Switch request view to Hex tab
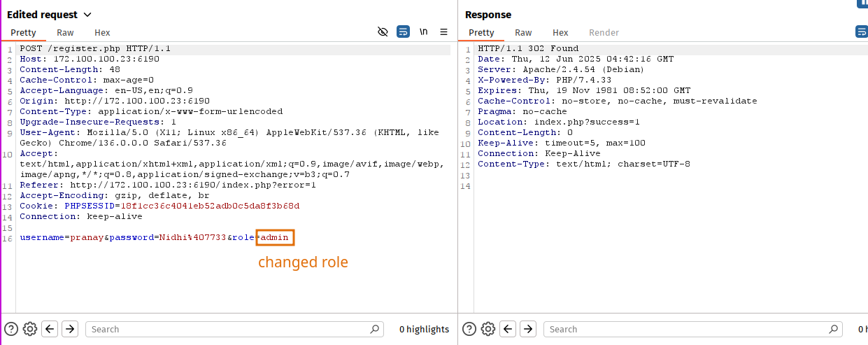 tap(102, 32)
